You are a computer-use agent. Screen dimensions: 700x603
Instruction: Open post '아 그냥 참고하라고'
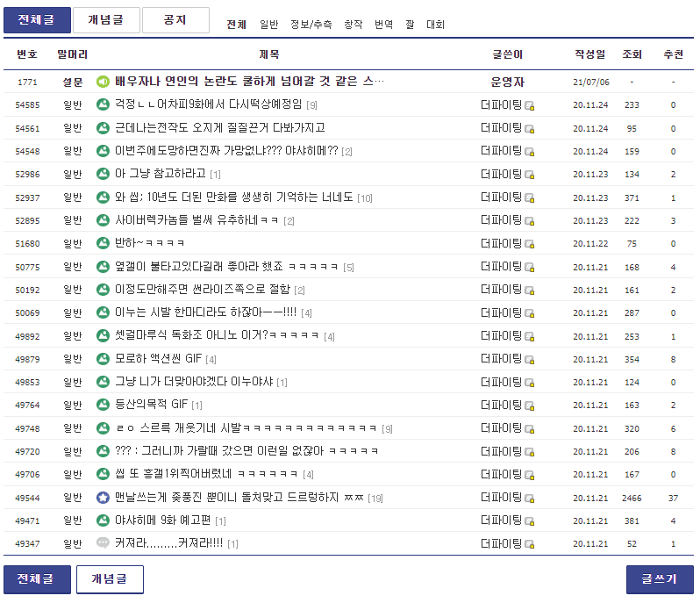(161, 174)
